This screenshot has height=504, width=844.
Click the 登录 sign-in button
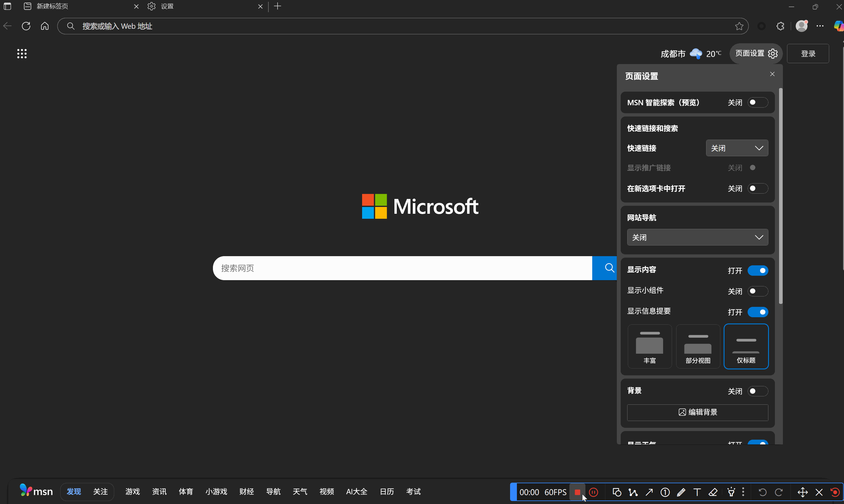click(808, 53)
